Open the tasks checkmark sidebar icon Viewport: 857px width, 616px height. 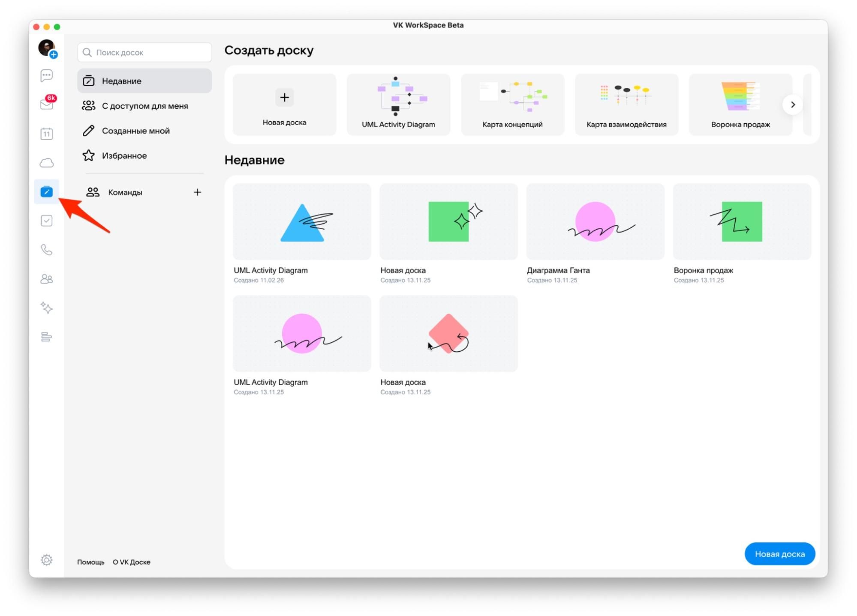[46, 221]
